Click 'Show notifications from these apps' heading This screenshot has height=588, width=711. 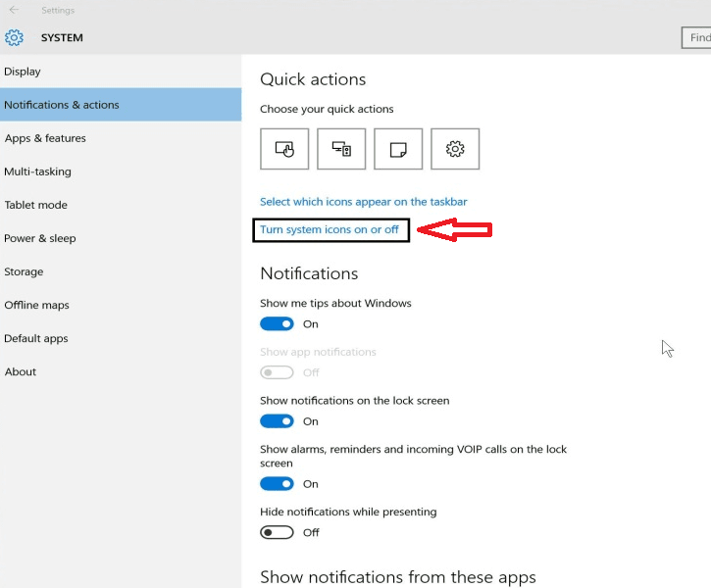point(398,577)
